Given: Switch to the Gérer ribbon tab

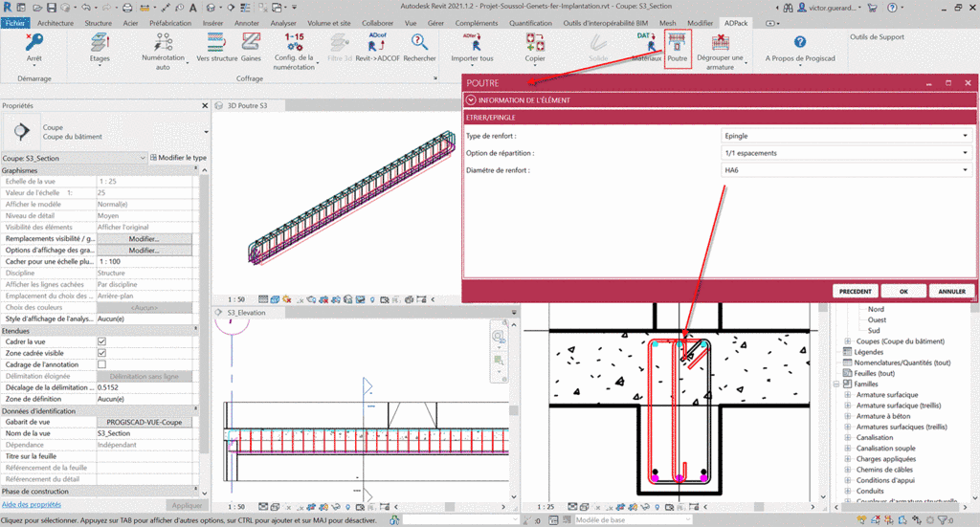Looking at the screenshot, I should coord(435,23).
